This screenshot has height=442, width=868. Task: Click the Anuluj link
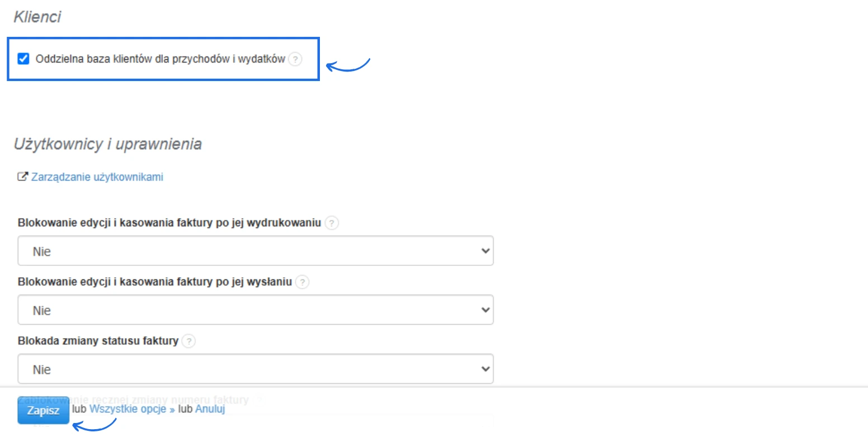[x=210, y=409]
